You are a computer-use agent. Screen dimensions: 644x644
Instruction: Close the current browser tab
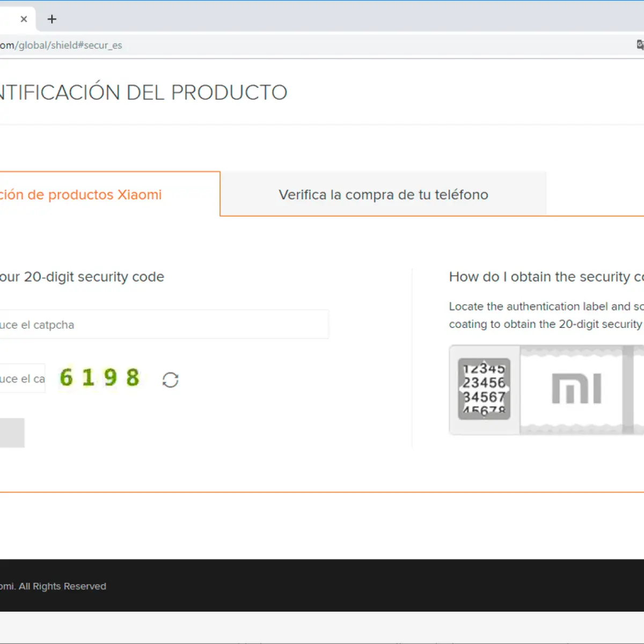click(24, 19)
